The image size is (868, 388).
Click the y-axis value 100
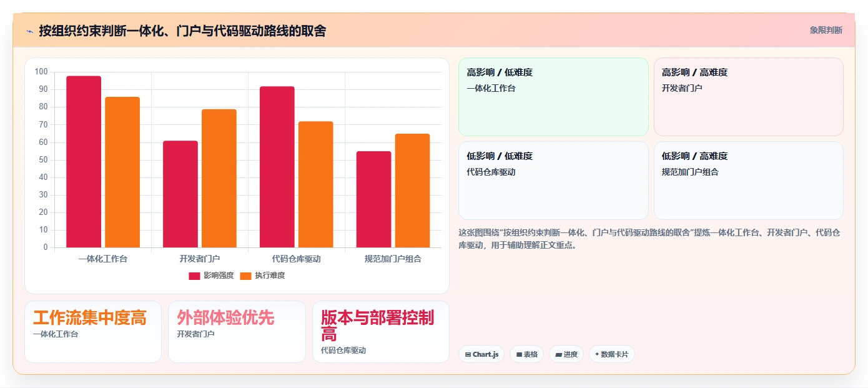(x=41, y=72)
